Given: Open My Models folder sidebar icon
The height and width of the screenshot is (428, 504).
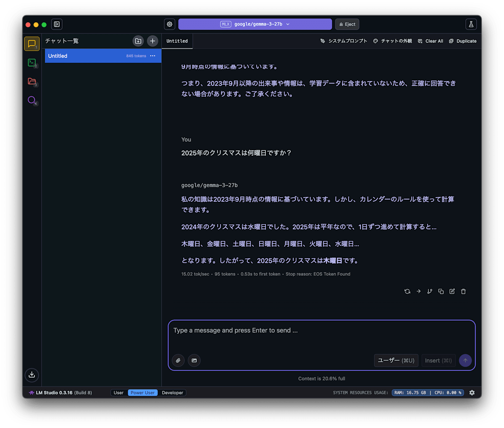Looking at the screenshot, I should tap(32, 81).
